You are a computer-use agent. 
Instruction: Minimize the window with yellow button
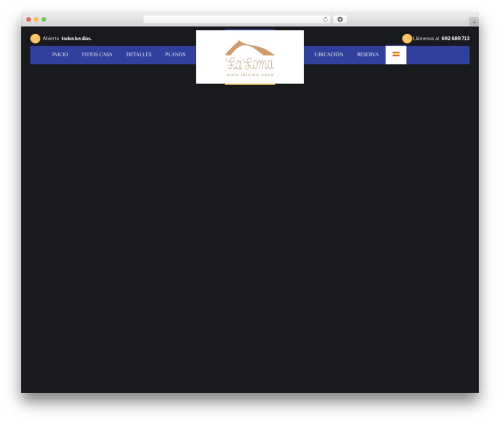36,20
